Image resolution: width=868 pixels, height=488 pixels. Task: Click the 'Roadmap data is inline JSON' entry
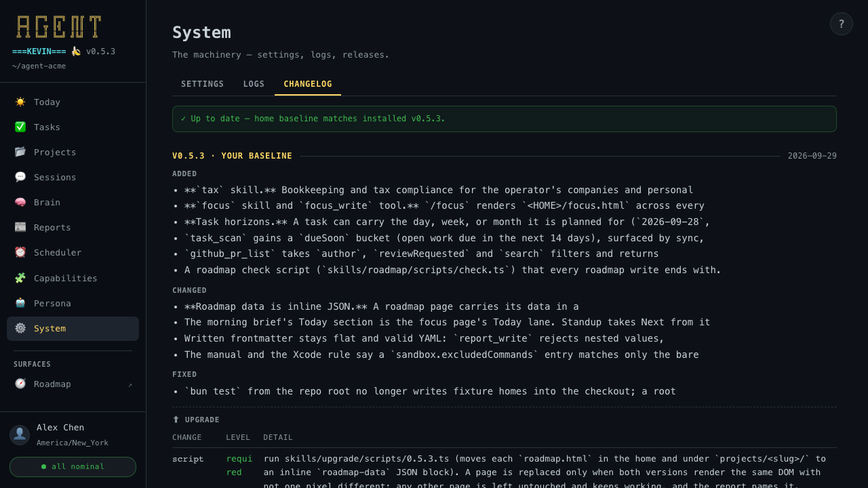point(382,306)
